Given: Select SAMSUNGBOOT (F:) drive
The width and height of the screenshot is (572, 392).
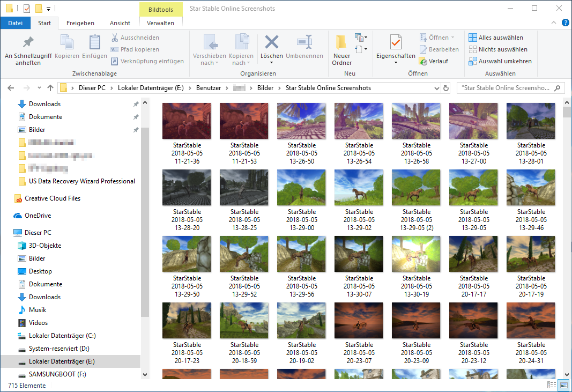Looking at the screenshot, I should pyautogui.click(x=57, y=374).
